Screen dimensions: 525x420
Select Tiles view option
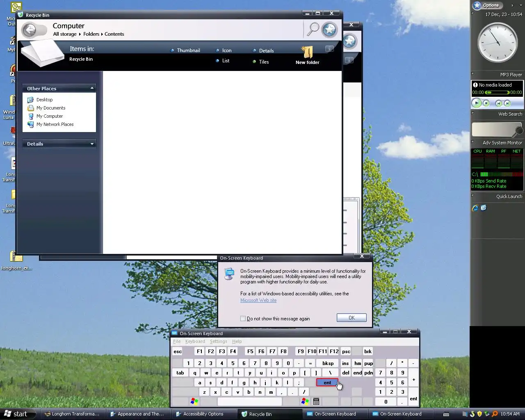click(x=260, y=62)
